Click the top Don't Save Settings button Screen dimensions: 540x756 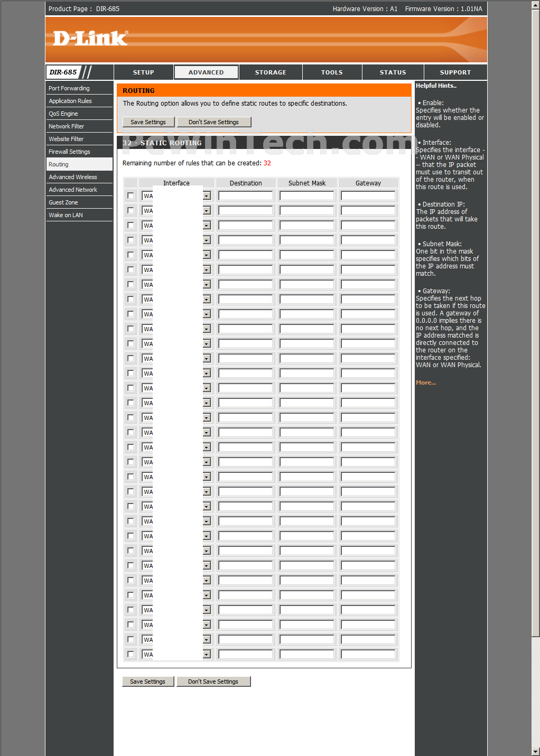[213, 122]
